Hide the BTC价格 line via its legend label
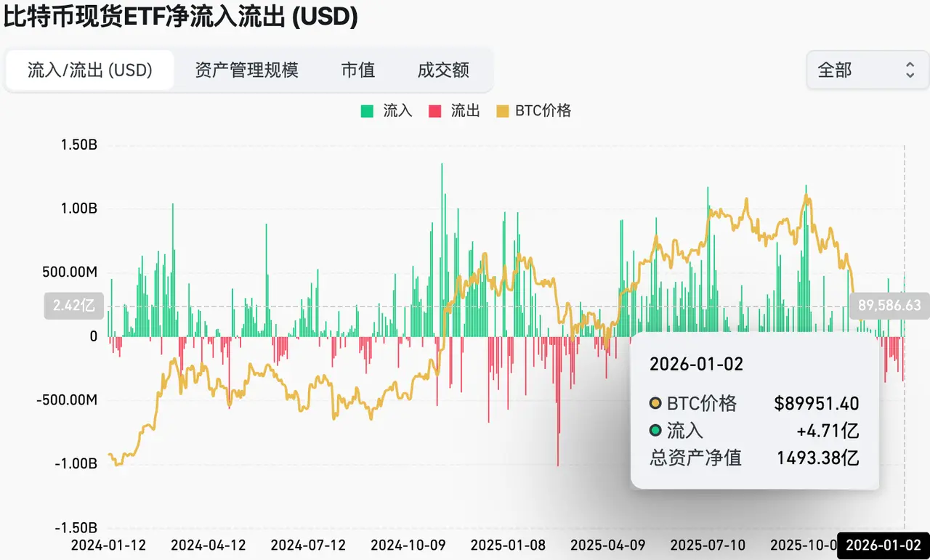 (x=543, y=111)
